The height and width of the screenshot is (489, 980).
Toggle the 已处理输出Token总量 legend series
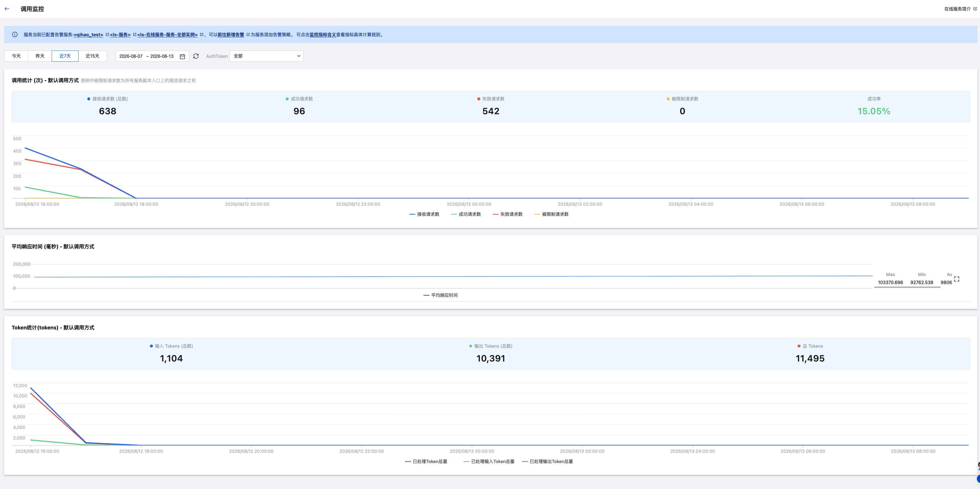[x=548, y=462]
